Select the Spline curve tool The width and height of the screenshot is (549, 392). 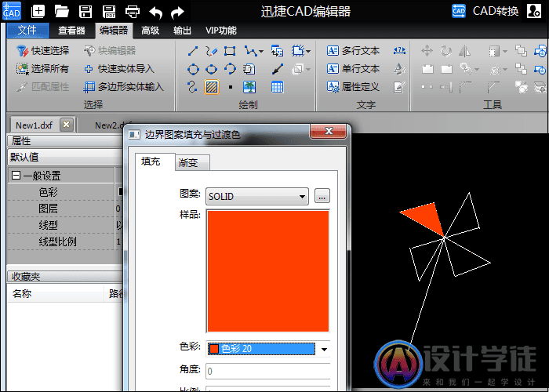(x=192, y=87)
